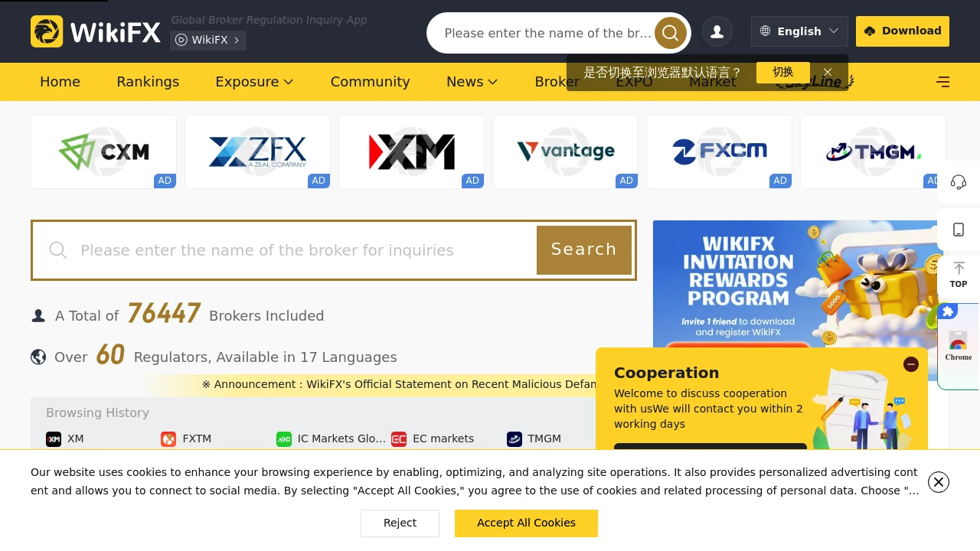
Task: Open the FXCM broker ad
Action: coord(719,152)
